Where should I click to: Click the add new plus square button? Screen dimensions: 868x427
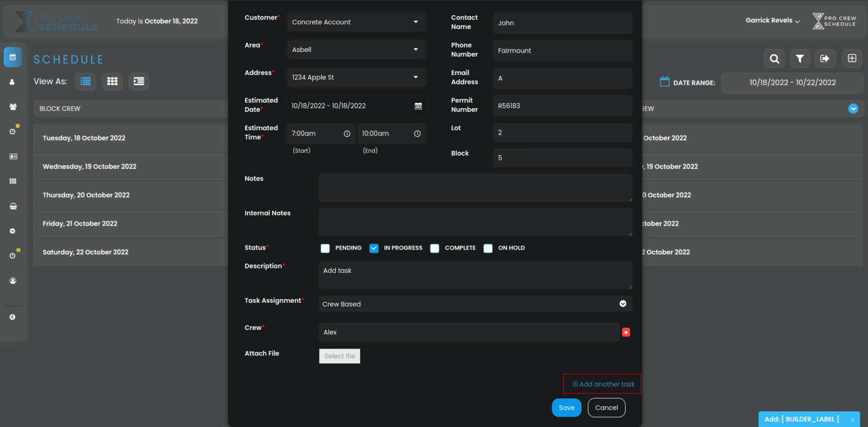pos(852,59)
